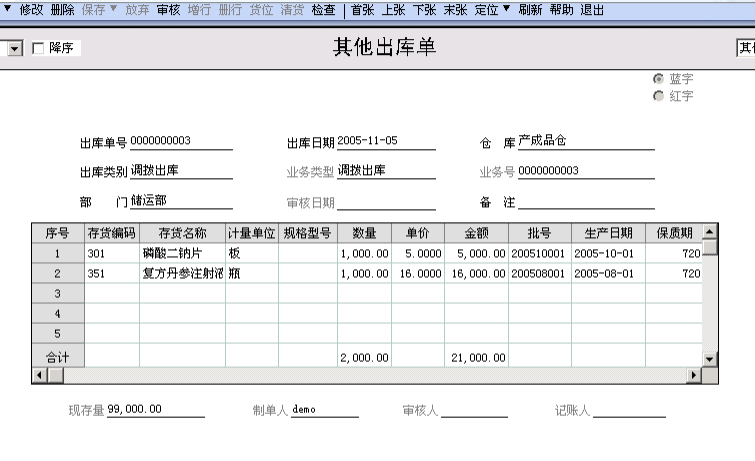Select the 红字 radio button
This screenshot has height=461, width=755.
658,96
